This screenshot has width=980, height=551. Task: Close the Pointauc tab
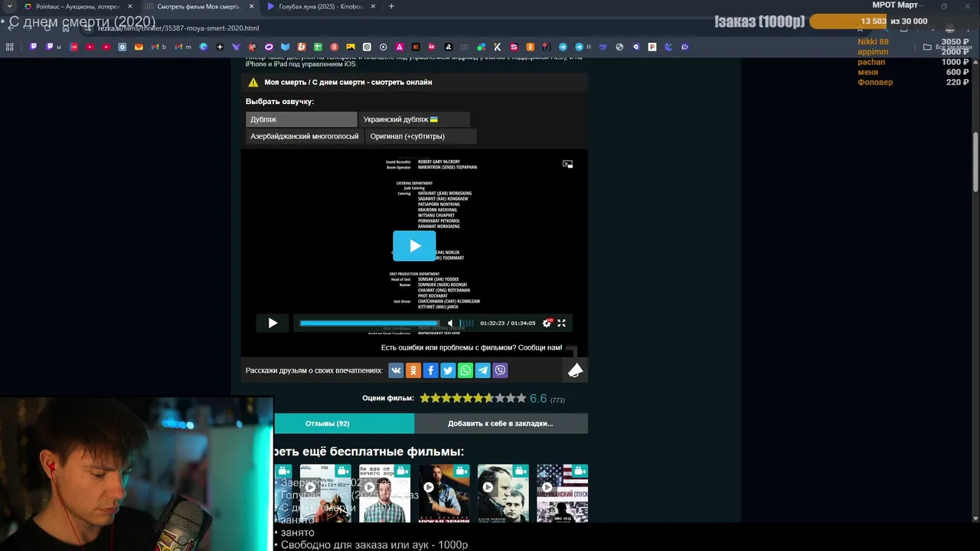coord(129,6)
